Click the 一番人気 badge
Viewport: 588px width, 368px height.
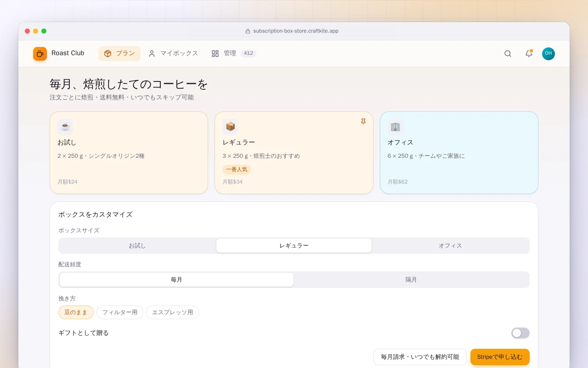[x=237, y=169]
